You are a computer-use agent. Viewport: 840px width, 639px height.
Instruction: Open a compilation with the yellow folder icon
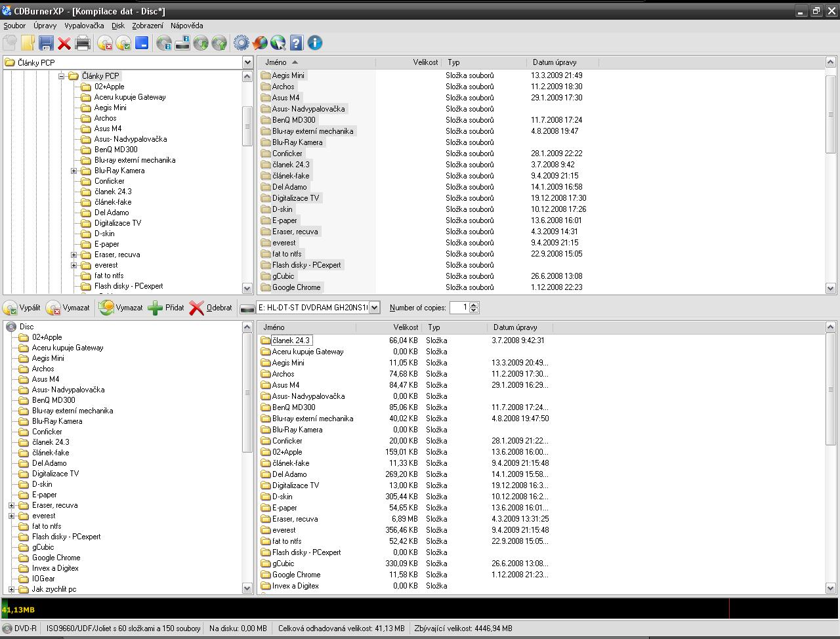pyautogui.click(x=28, y=43)
